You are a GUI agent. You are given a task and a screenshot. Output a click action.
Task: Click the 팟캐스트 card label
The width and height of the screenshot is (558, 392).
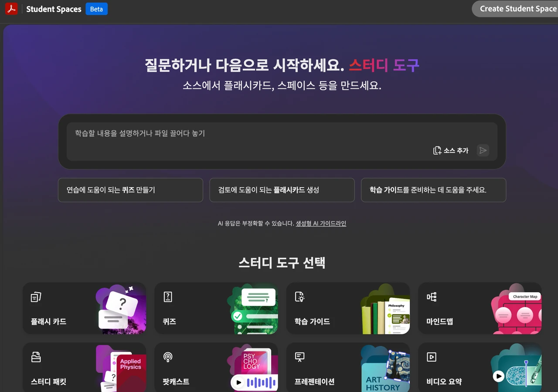coord(176,382)
